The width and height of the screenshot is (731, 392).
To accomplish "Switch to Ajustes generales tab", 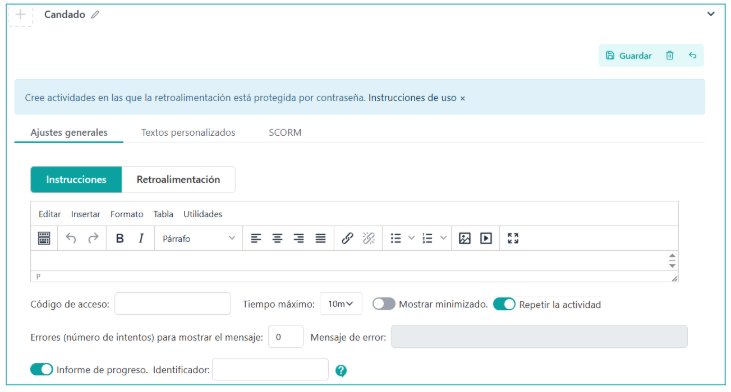I will pyautogui.click(x=69, y=132).
